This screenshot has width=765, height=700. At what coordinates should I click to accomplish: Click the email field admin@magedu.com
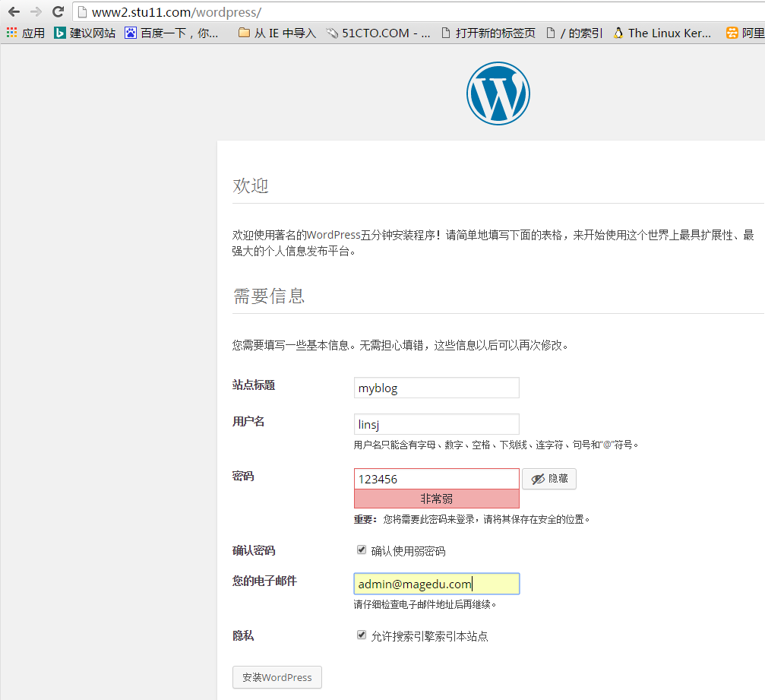[x=436, y=584]
